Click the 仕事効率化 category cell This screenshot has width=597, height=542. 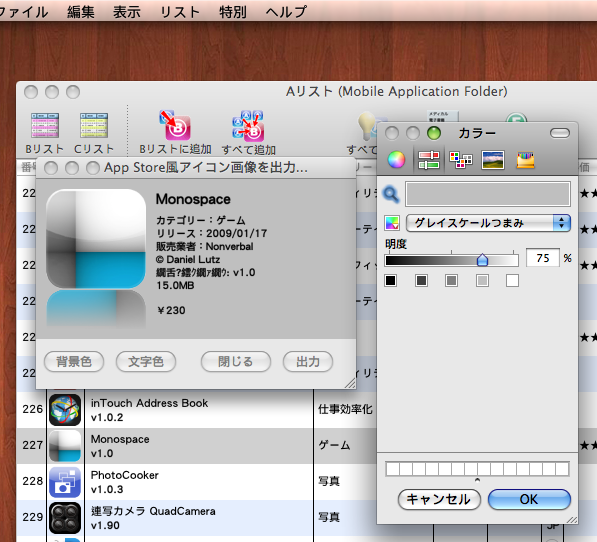(x=345, y=409)
